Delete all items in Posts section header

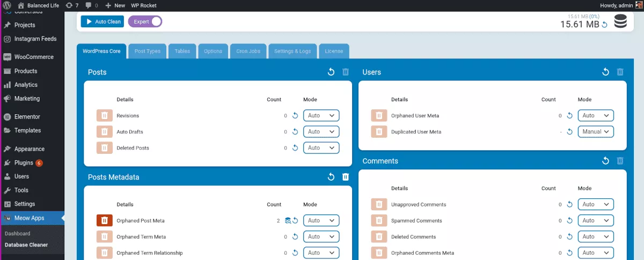[x=346, y=72]
